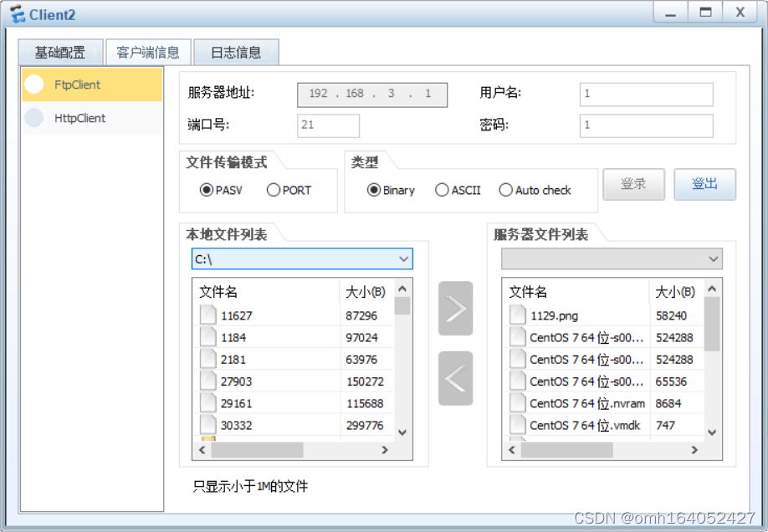Select local file named 27903
This screenshot has height=532, width=768.
pos(237,382)
